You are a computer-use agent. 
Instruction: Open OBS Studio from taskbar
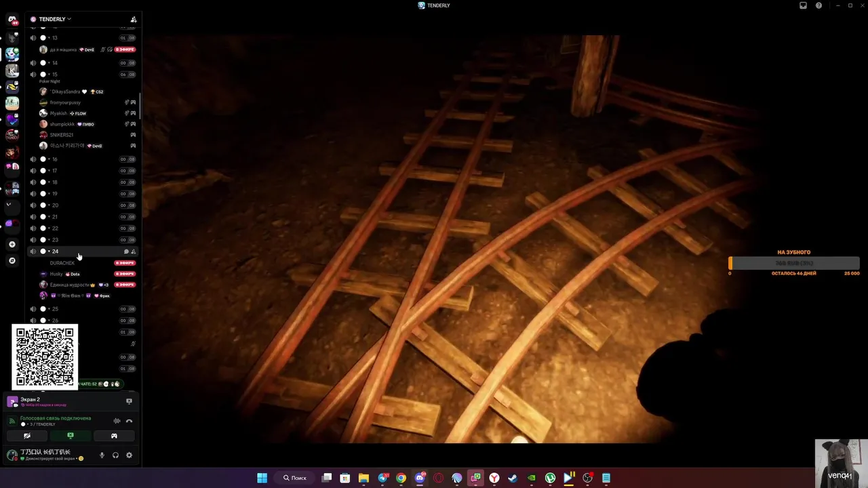point(587,478)
